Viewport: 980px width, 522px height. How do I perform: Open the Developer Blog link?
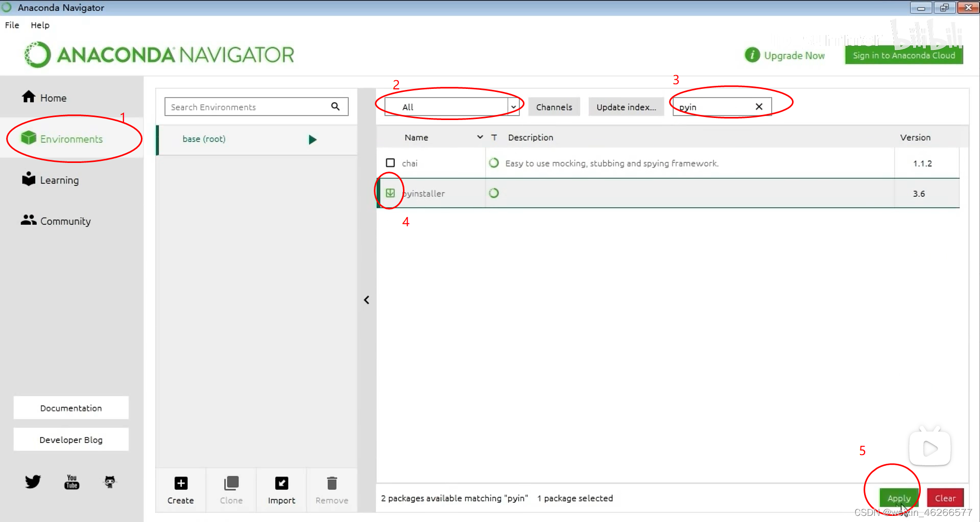tap(71, 440)
